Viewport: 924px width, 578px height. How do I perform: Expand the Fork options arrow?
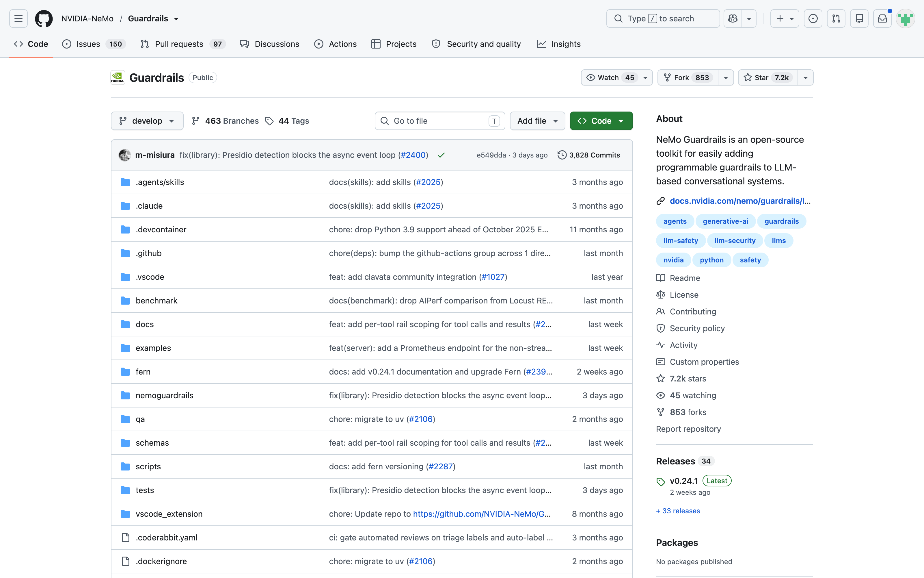726,78
